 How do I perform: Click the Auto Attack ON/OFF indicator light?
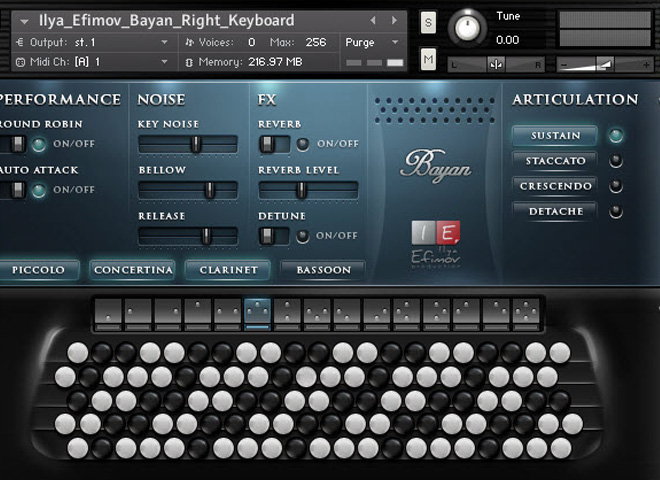(39, 190)
